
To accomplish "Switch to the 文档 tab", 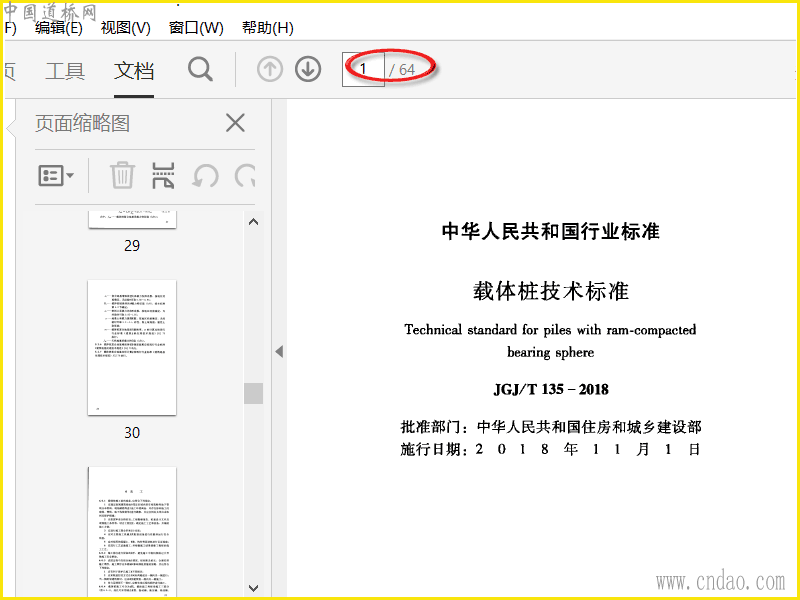I will tap(134, 70).
